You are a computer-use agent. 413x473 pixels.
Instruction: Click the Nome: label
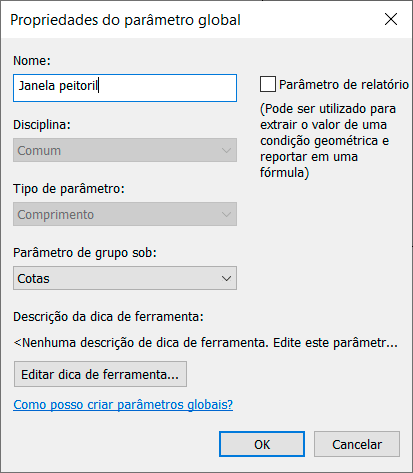coord(32,61)
